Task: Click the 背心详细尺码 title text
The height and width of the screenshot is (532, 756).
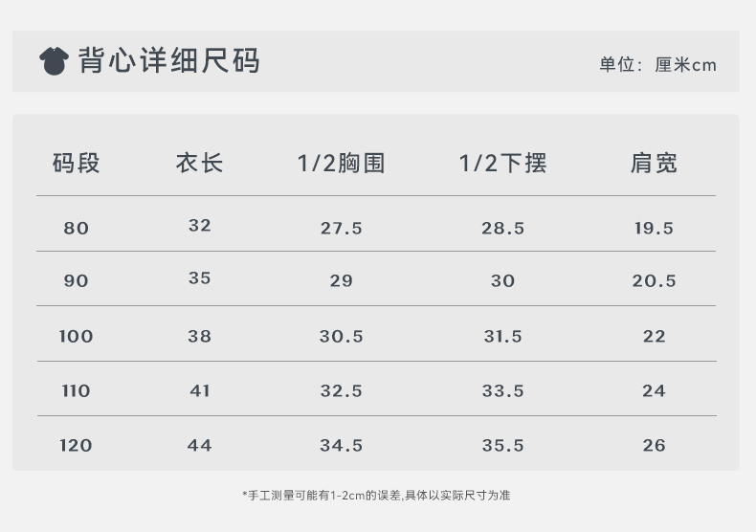Action: pos(168,61)
